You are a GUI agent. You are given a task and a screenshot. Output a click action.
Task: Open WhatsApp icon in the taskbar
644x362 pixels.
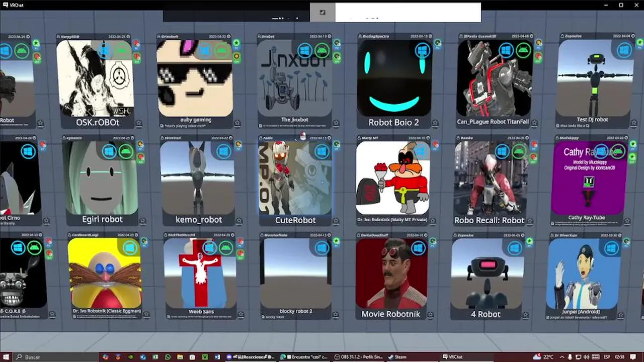(x=168, y=357)
